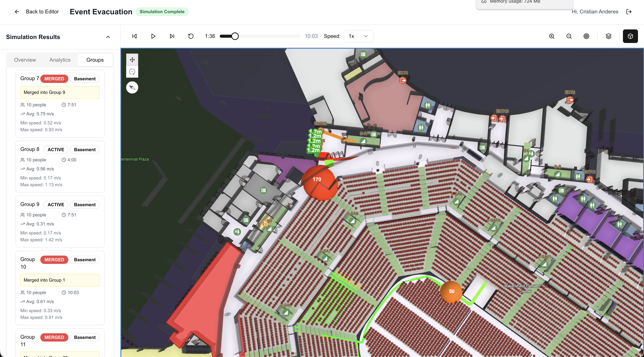This screenshot has height=357, width=644.
Task: Click the 2-SA7 stair marker
Action: click(x=325, y=259)
